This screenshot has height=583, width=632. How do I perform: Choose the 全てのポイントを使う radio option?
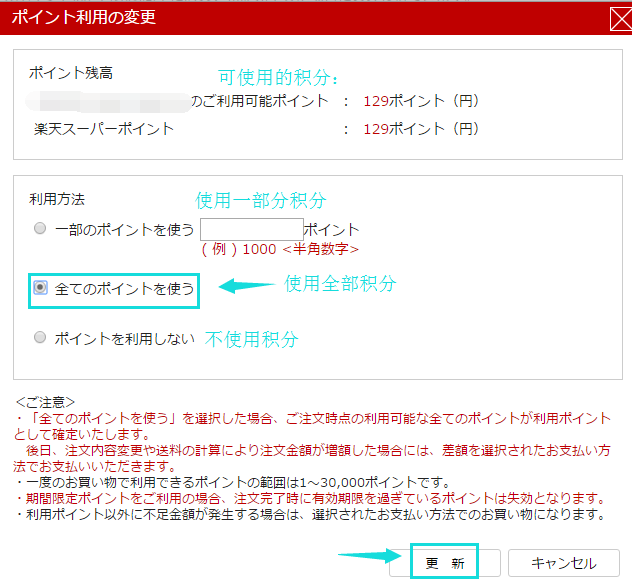[x=40, y=287]
